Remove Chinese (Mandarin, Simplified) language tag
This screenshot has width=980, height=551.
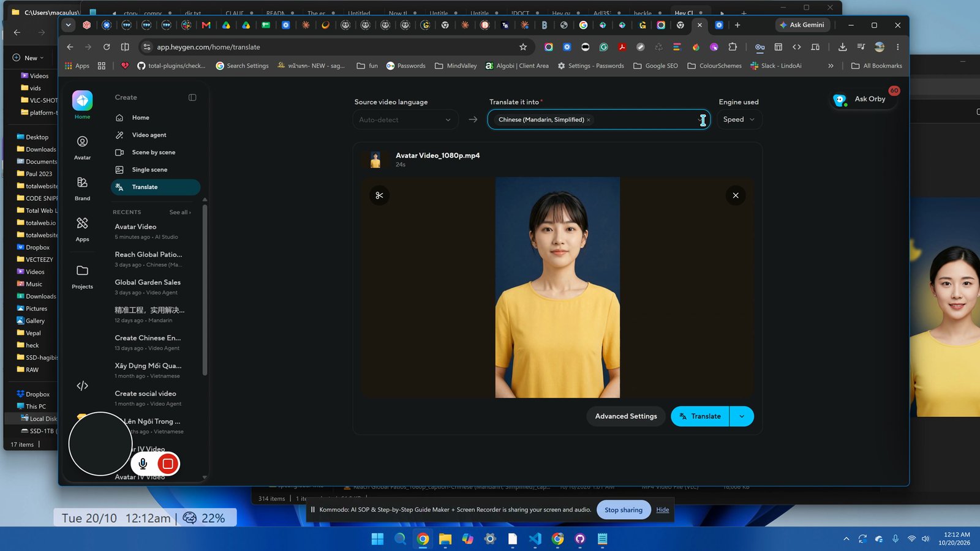point(589,120)
